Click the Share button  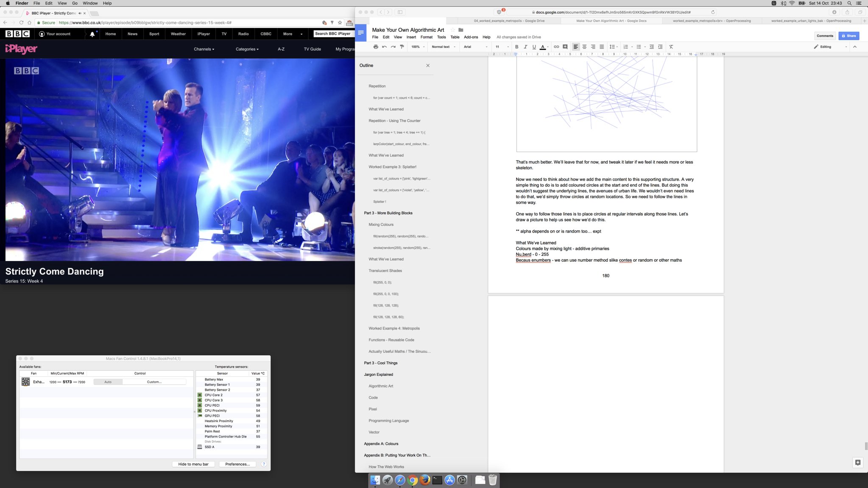[x=848, y=36]
